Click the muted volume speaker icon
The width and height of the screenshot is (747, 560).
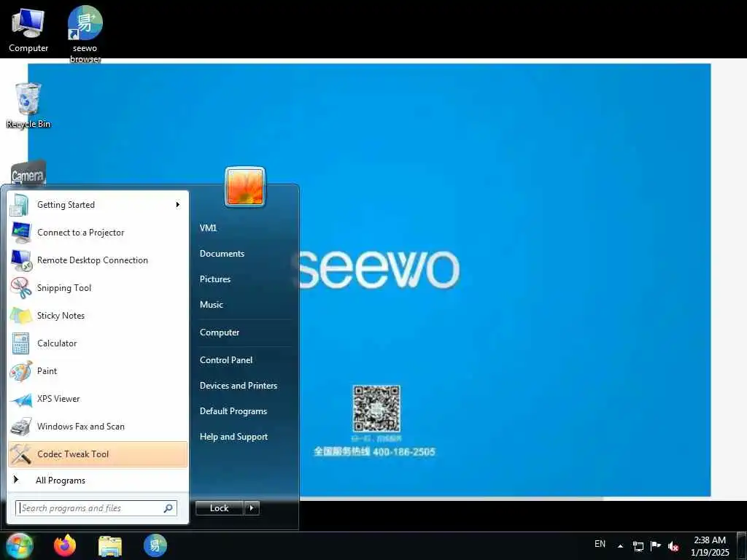coord(673,546)
